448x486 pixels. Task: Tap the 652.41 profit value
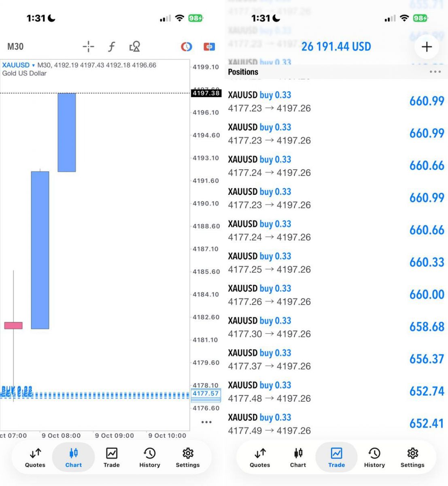point(427,424)
